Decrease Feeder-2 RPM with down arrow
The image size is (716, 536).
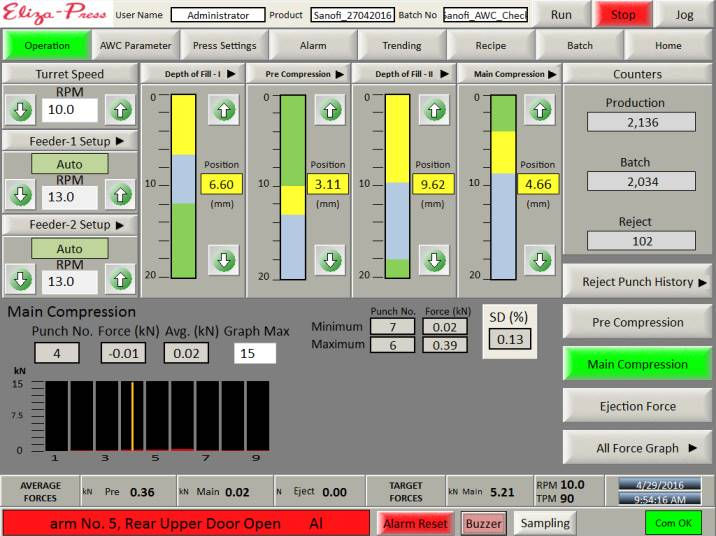(x=21, y=279)
